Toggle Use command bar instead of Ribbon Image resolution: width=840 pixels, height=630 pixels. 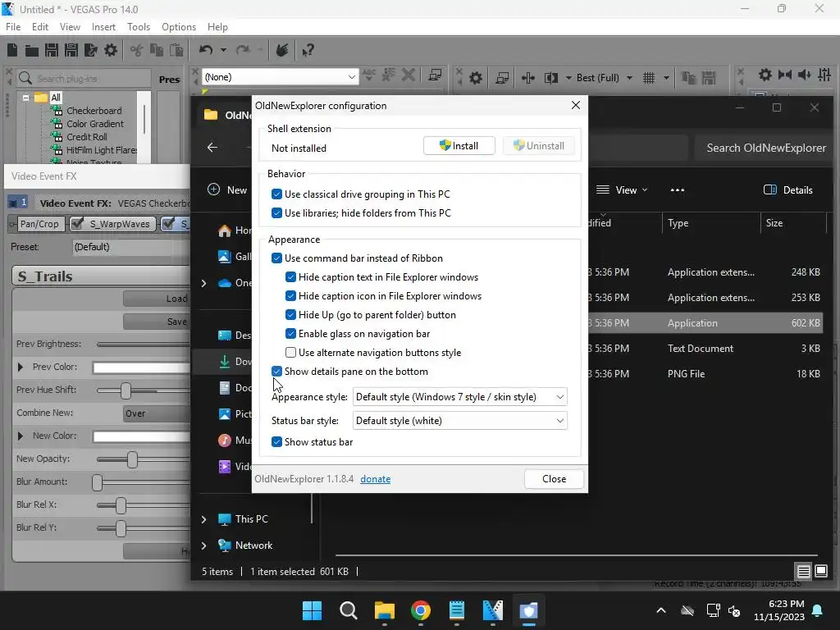coord(276,258)
